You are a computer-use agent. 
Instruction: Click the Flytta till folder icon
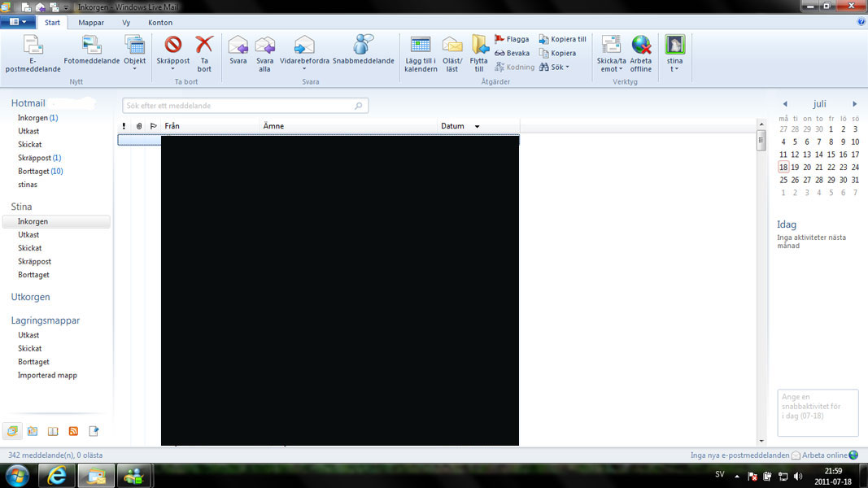point(479,46)
